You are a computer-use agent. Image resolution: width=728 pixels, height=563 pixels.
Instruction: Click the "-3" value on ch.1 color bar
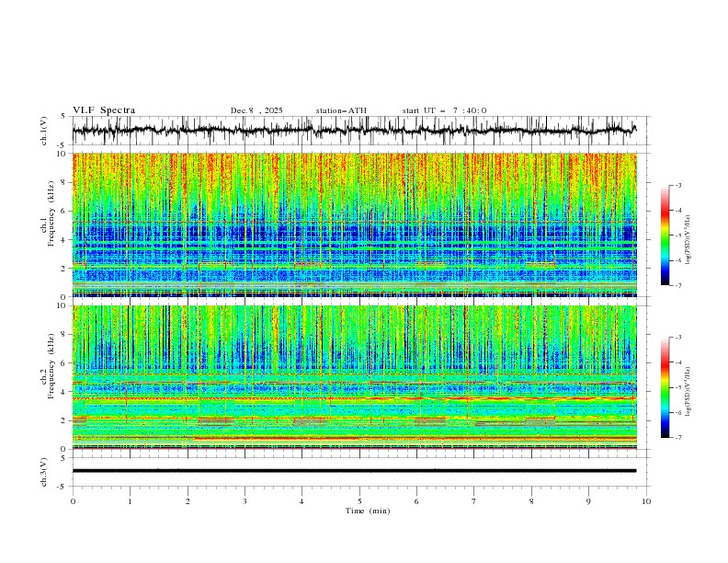[x=677, y=185]
